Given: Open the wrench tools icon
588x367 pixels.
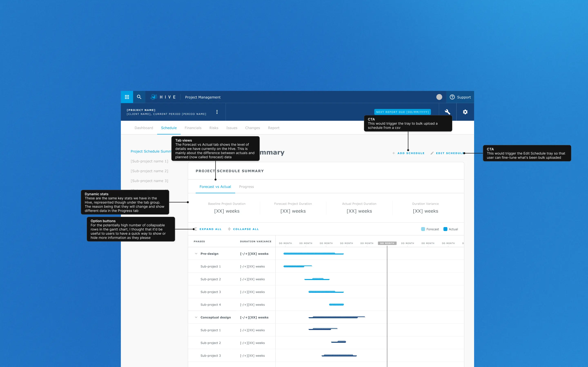Looking at the screenshot, I should click(x=447, y=112).
